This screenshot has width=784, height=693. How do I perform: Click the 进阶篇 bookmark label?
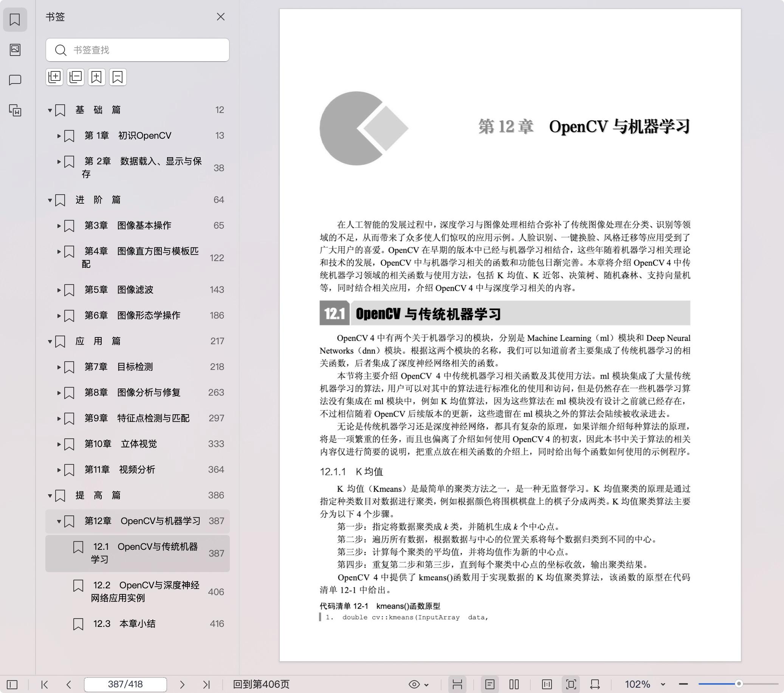point(98,200)
